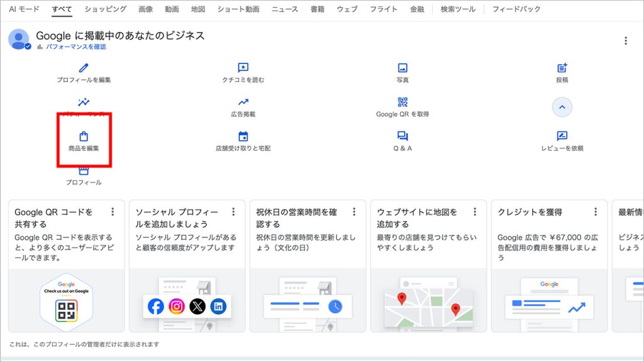Open the three-dot menu on QR code card
644x362 pixels.
pos(113,212)
